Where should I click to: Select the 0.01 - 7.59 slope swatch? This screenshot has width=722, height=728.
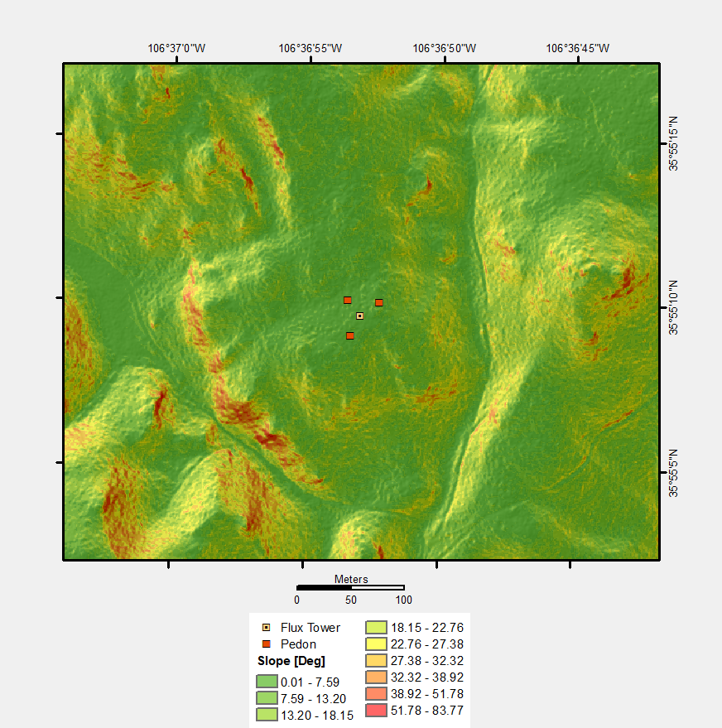point(267,682)
